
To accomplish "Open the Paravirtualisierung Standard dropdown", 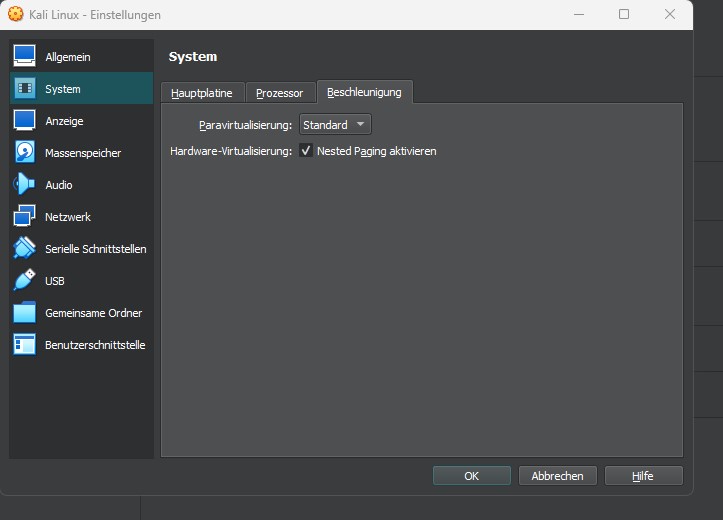I will pos(335,124).
